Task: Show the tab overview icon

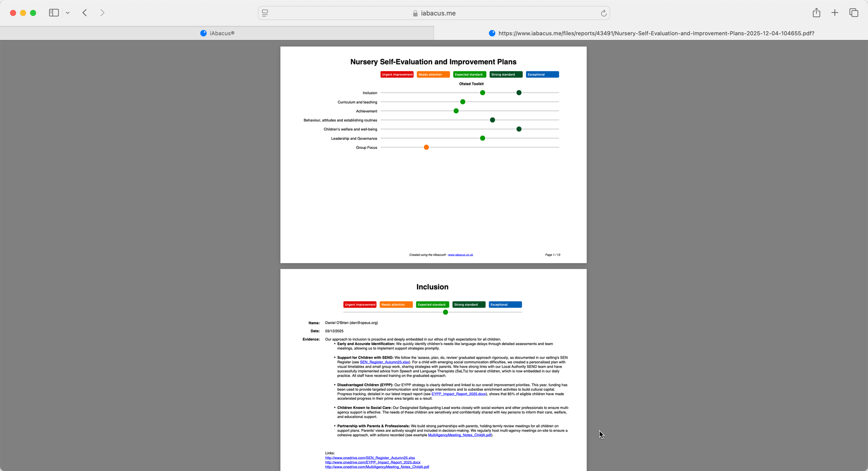Action: (x=854, y=13)
